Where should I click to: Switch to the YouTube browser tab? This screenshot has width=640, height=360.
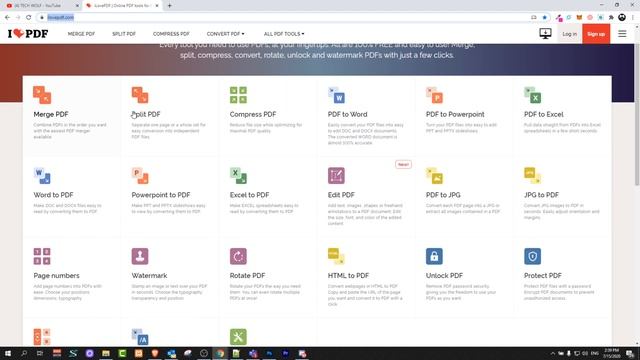point(41,6)
